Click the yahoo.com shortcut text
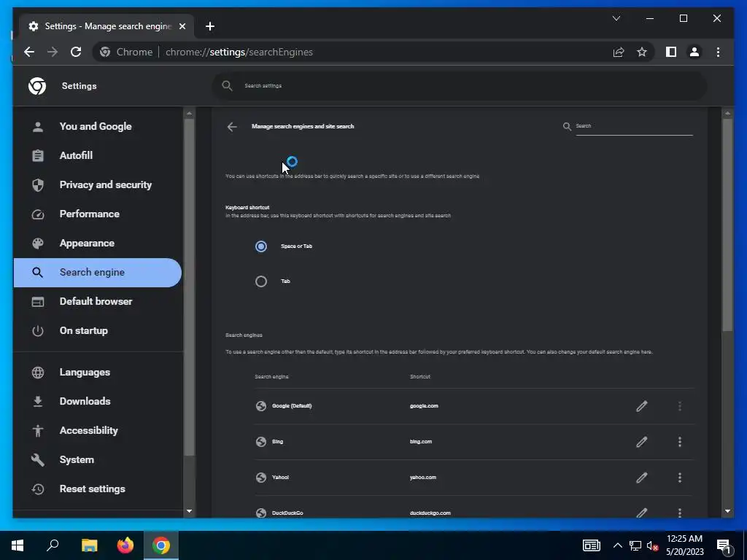 click(422, 478)
